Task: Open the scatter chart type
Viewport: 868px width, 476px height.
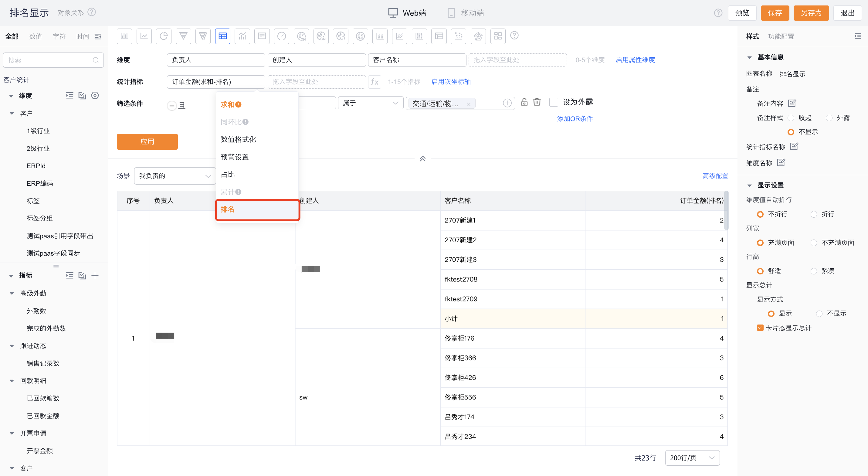Action: pos(459,36)
